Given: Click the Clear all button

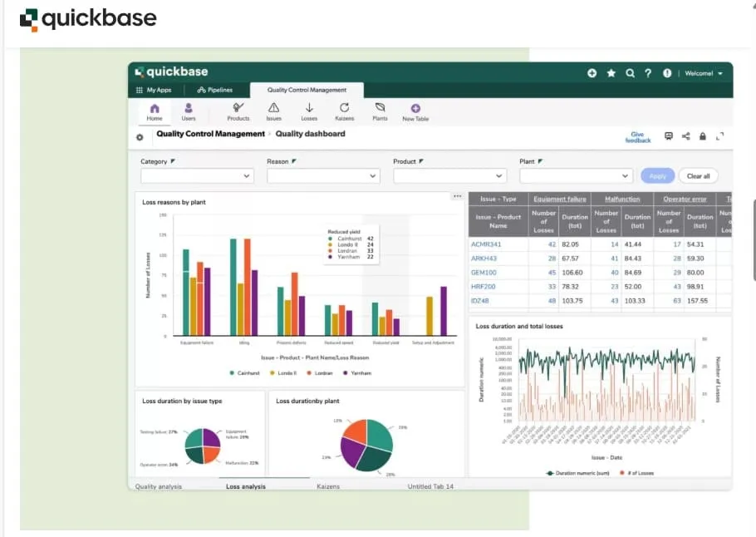Looking at the screenshot, I should (698, 176).
